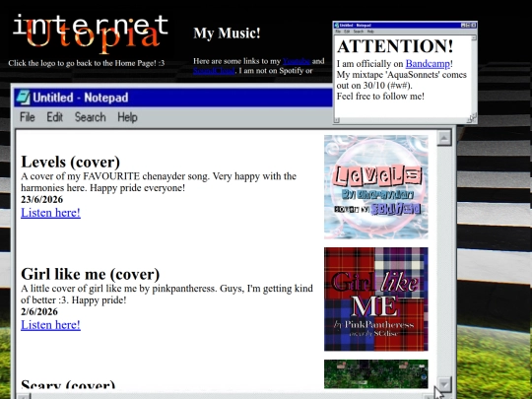Click the My Music! heading

227,33
